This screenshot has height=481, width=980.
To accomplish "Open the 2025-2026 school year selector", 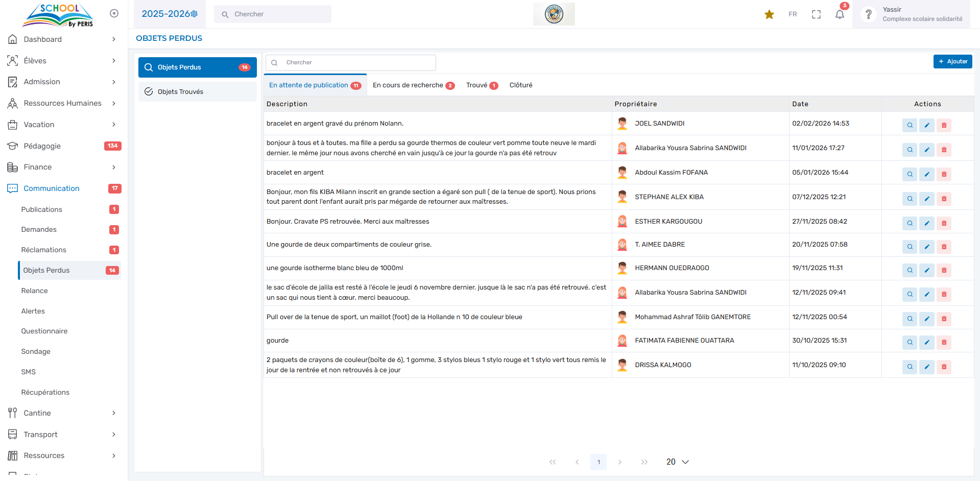I will coord(170,14).
